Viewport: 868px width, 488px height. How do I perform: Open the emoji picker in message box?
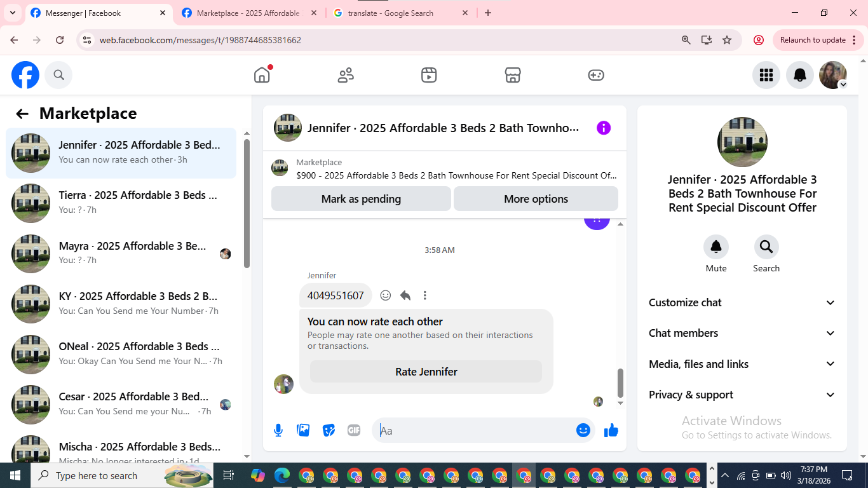coord(583,430)
